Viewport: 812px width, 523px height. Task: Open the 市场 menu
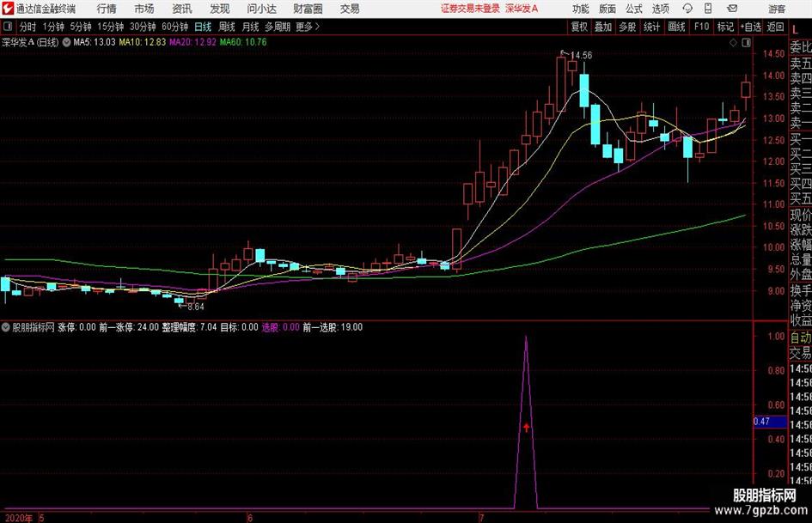144,9
